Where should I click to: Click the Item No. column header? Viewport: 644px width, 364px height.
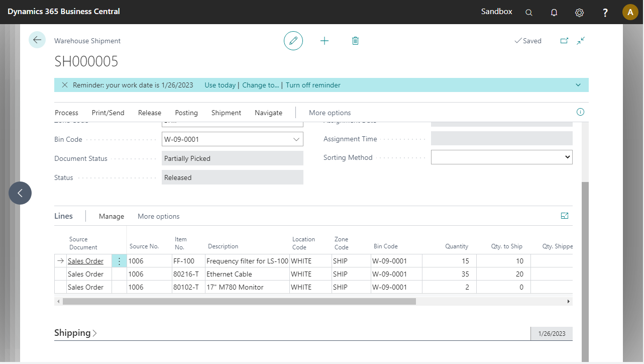pyautogui.click(x=180, y=243)
